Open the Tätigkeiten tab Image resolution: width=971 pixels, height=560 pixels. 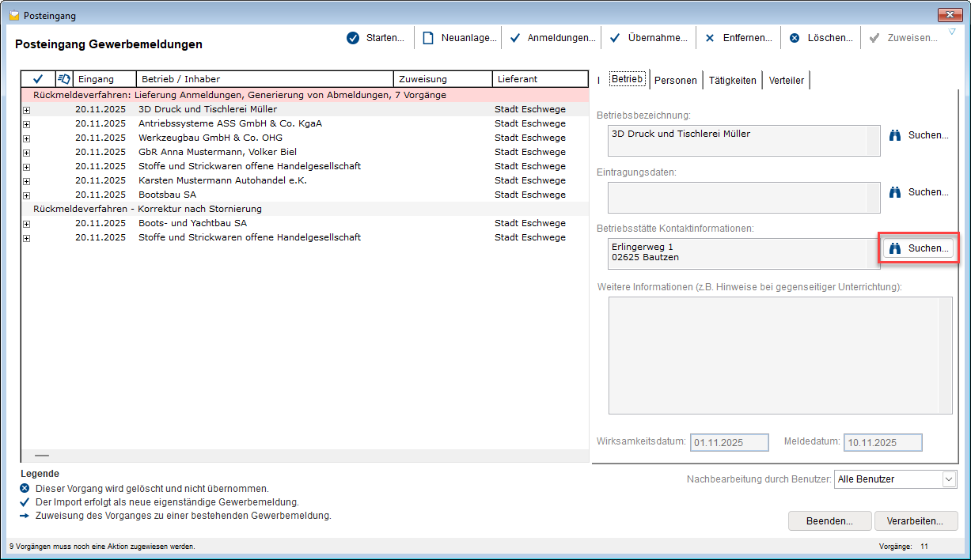(x=732, y=80)
